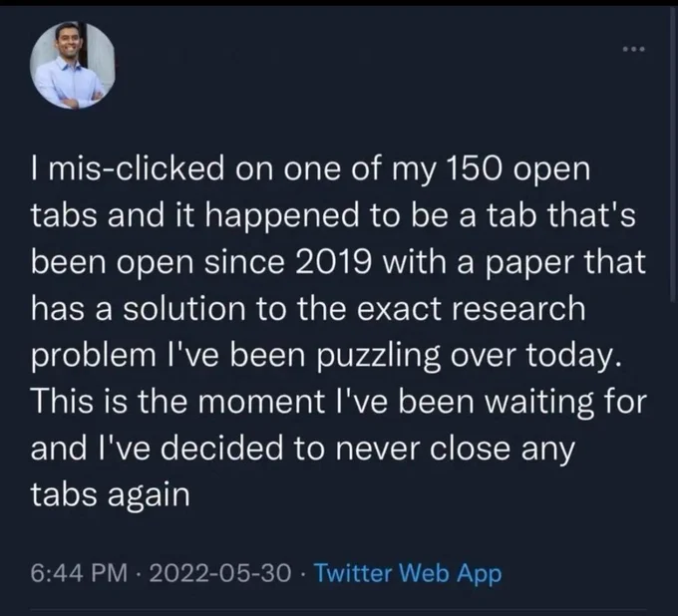Click the 6:44 PM timestamp
This screenshot has height=616, width=678.
coord(79,573)
